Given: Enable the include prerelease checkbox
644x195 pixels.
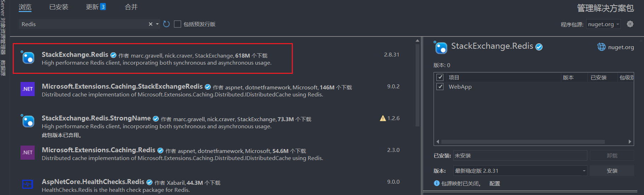Looking at the screenshot, I should coord(178,24).
